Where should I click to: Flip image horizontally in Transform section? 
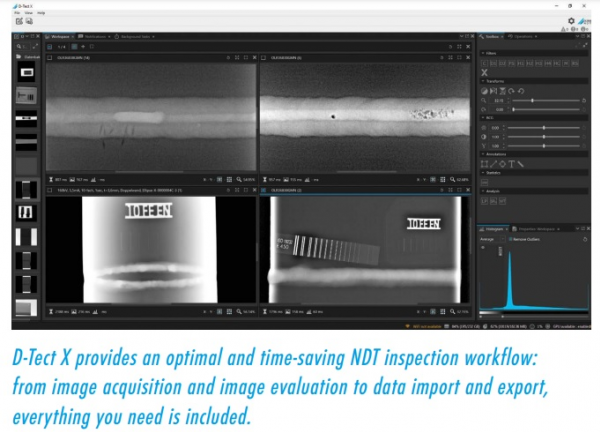(x=494, y=91)
